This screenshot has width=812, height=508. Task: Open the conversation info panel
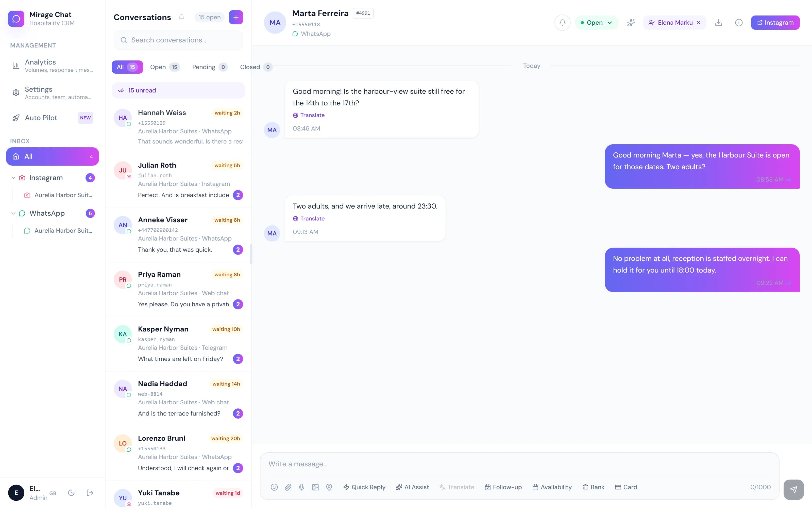point(739,23)
